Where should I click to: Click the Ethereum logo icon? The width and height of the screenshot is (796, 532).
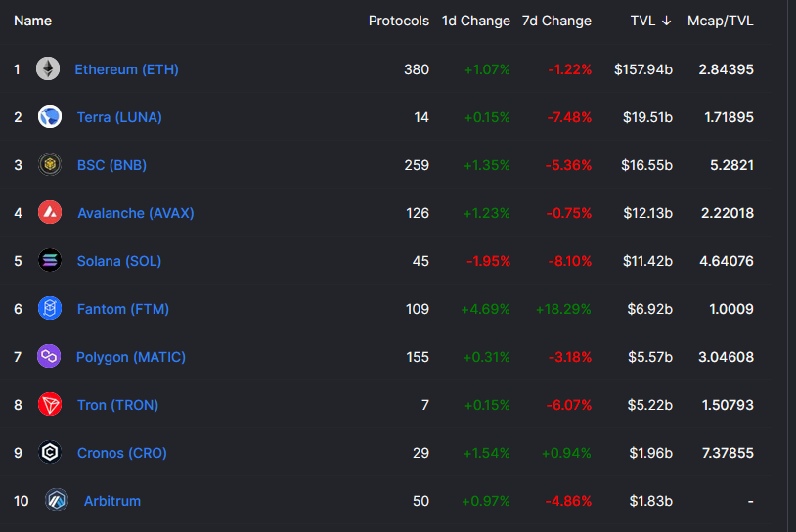point(48,69)
